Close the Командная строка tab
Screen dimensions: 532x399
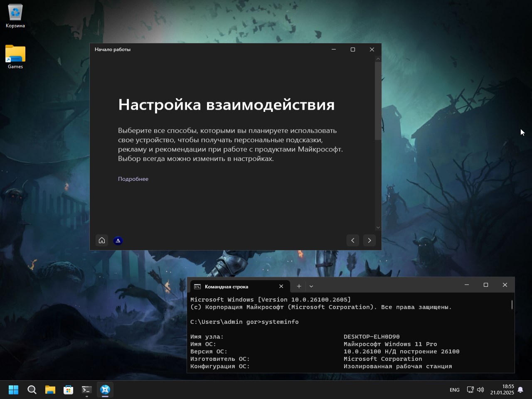(x=281, y=286)
